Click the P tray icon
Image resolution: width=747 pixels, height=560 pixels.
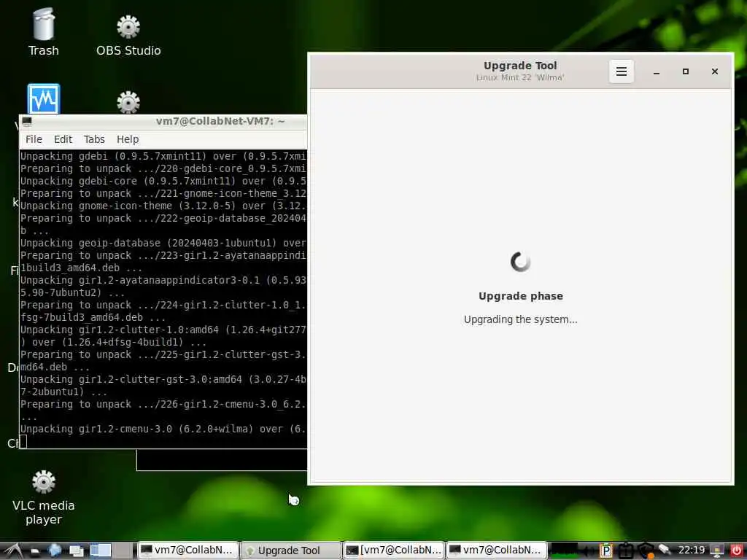point(605,551)
